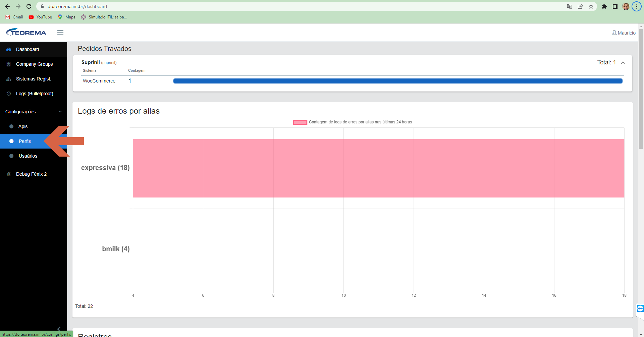This screenshot has width=644, height=337.
Task: Click the browser forward arrow
Action: click(18, 6)
